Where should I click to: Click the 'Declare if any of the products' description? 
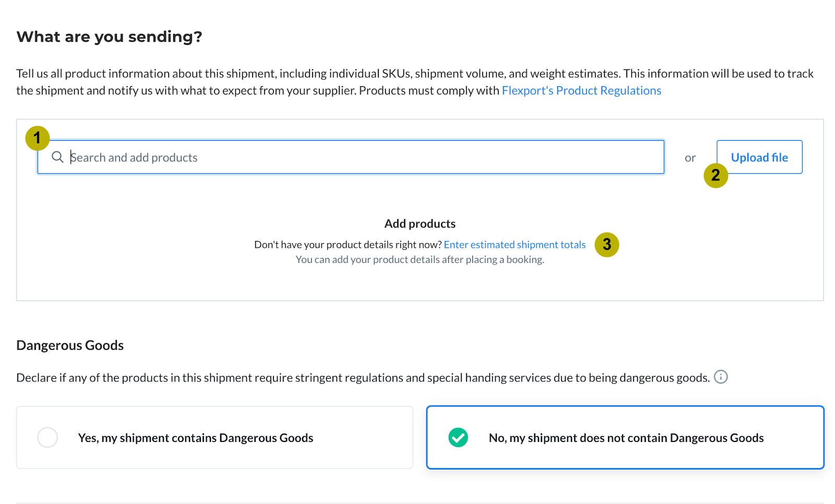click(x=363, y=378)
